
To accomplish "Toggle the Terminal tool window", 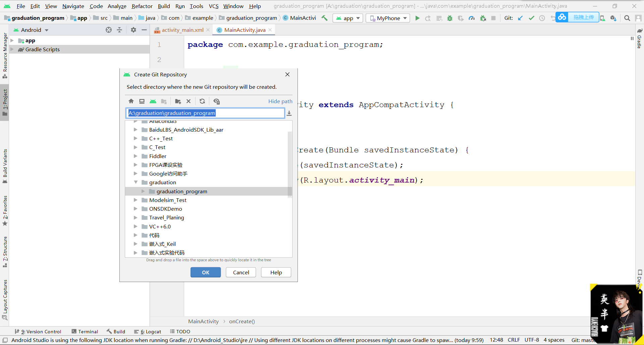I will pos(85,332).
